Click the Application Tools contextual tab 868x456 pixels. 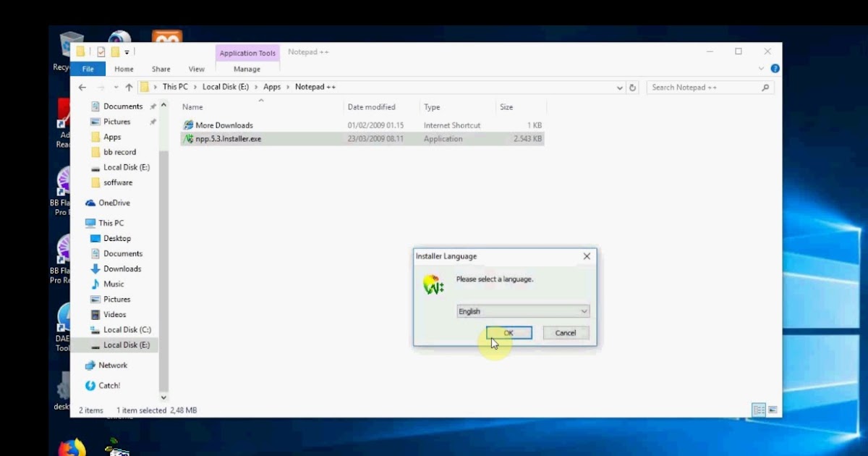[x=247, y=53]
